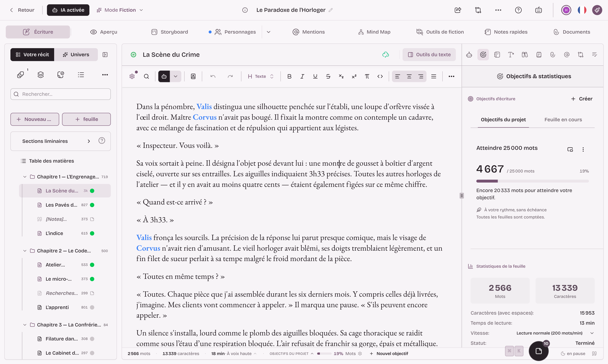Click the French flag language icon
The image size is (608, 364).
582,10
